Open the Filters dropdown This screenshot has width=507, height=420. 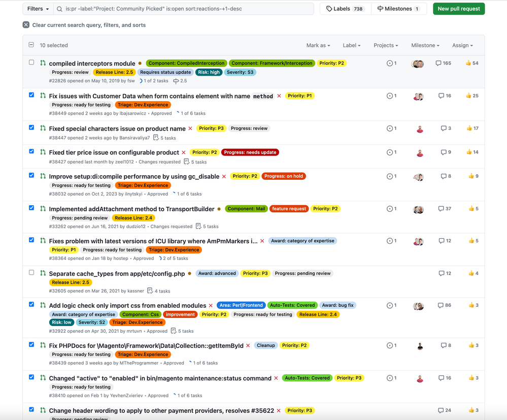(x=38, y=9)
